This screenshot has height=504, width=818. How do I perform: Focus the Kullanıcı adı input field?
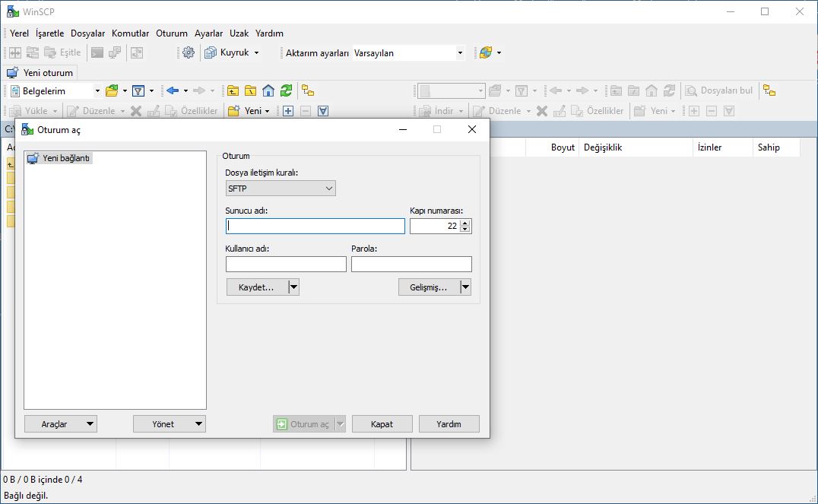tap(286, 264)
